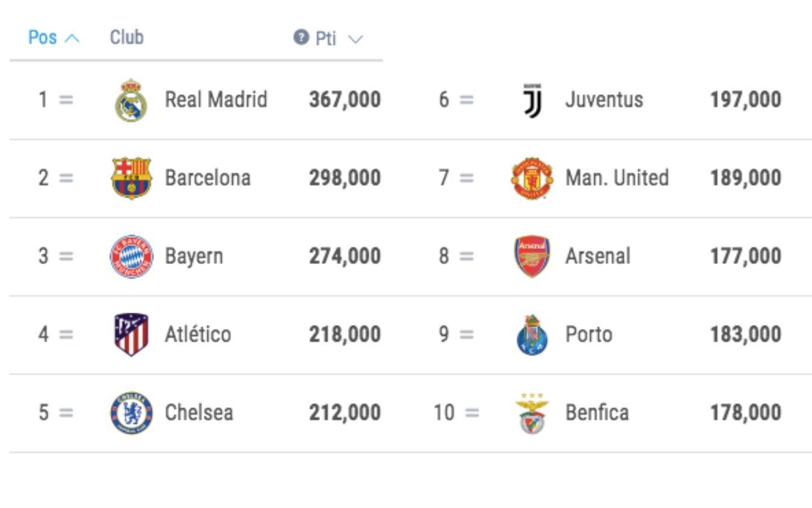Open the Benfica club name link

[x=597, y=412]
